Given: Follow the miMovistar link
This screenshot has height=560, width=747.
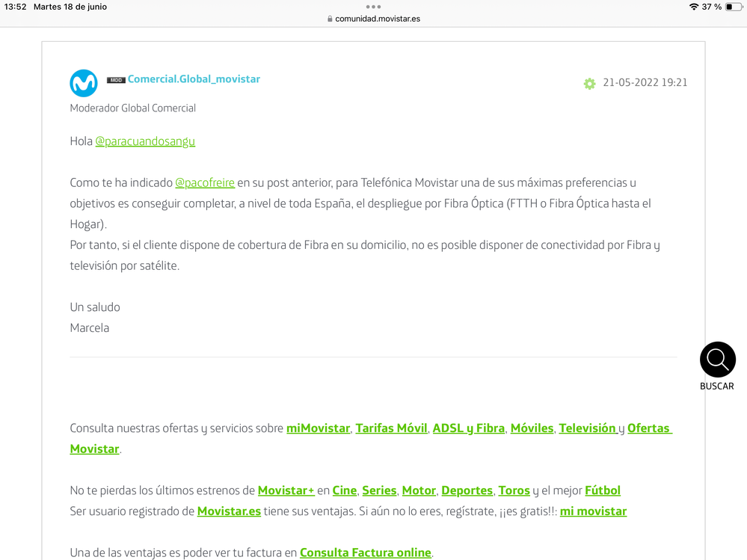Looking at the screenshot, I should (x=318, y=428).
